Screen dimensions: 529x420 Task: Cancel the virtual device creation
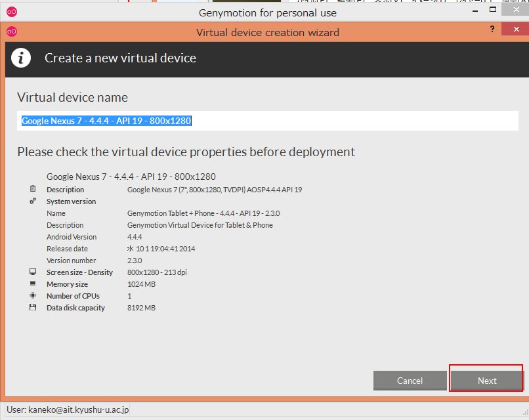410,381
